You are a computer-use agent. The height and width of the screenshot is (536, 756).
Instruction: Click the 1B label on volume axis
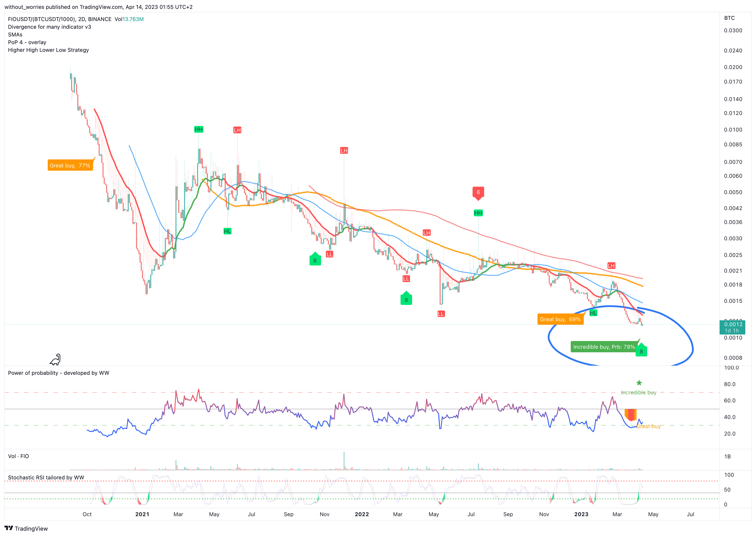[x=727, y=457]
